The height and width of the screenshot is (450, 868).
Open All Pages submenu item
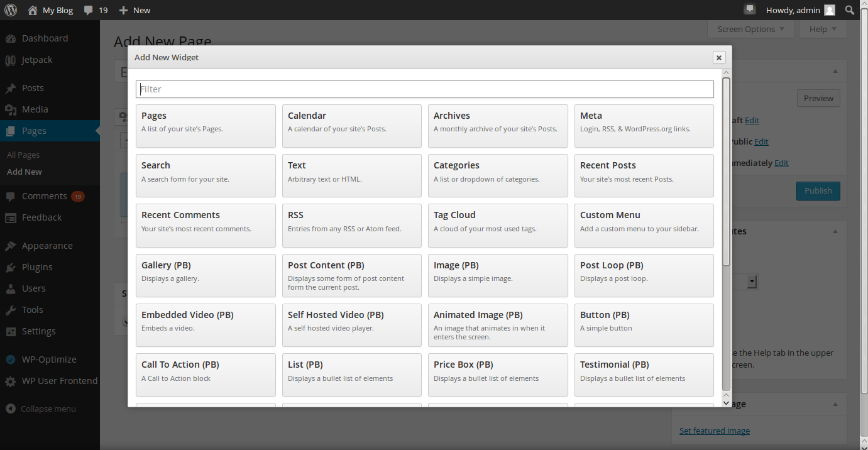pos(23,155)
